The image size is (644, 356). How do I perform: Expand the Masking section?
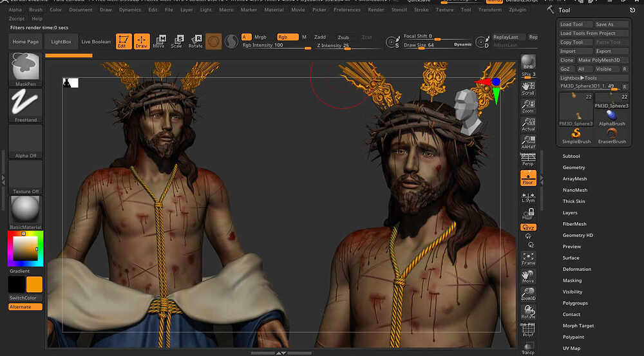coord(572,281)
